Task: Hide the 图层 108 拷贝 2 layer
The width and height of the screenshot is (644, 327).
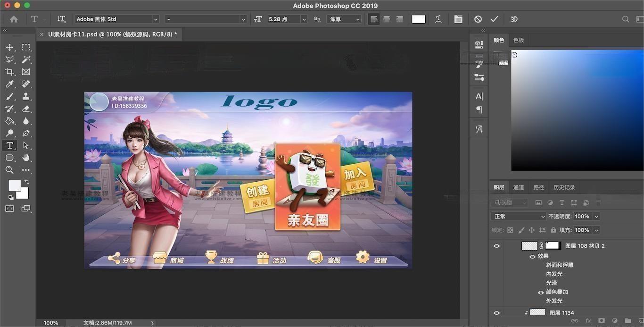Action: (x=496, y=246)
